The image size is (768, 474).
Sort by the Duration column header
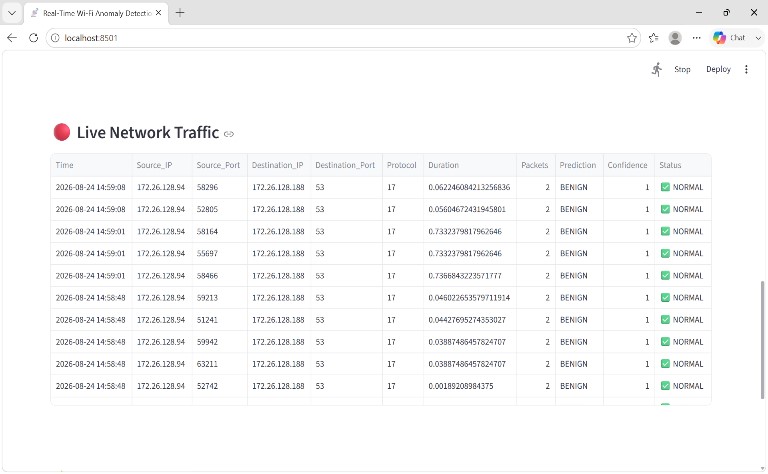470,165
